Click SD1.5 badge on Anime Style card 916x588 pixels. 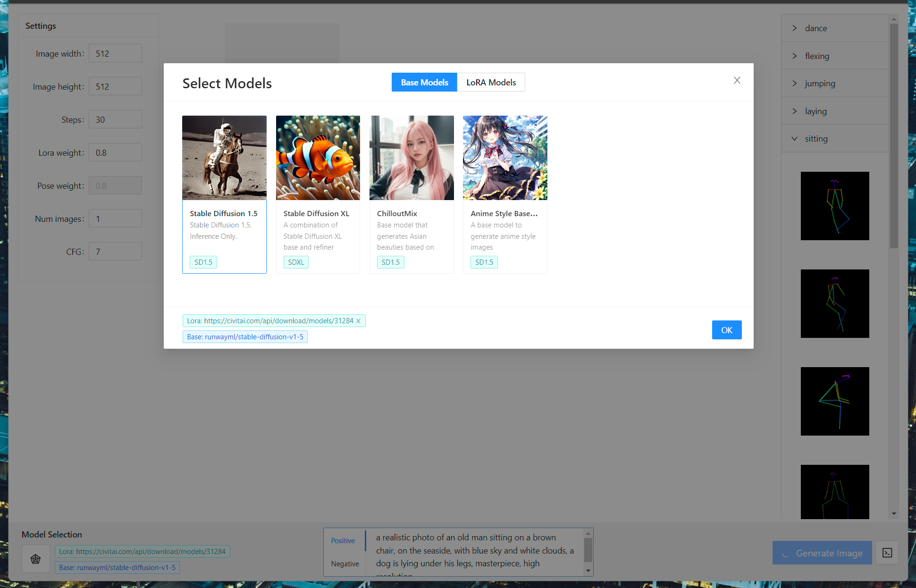(x=484, y=262)
